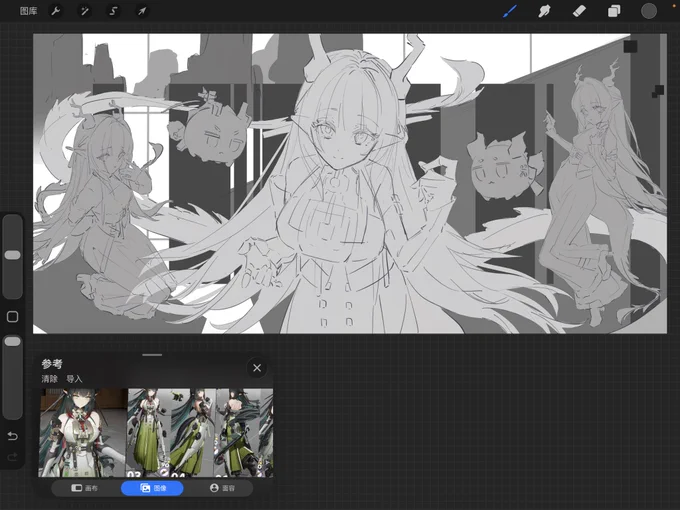Adjust the brush size slider
Image resolution: width=680 pixels, height=510 pixels.
point(13,255)
